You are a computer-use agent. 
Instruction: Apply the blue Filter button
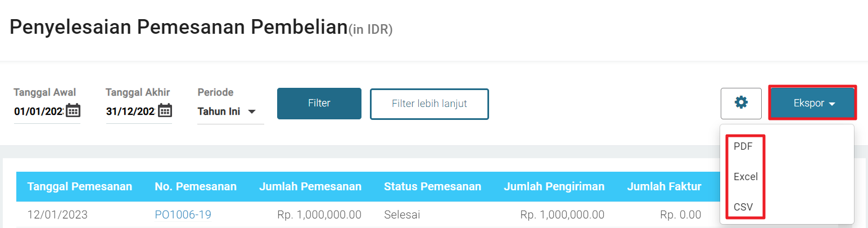319,104
